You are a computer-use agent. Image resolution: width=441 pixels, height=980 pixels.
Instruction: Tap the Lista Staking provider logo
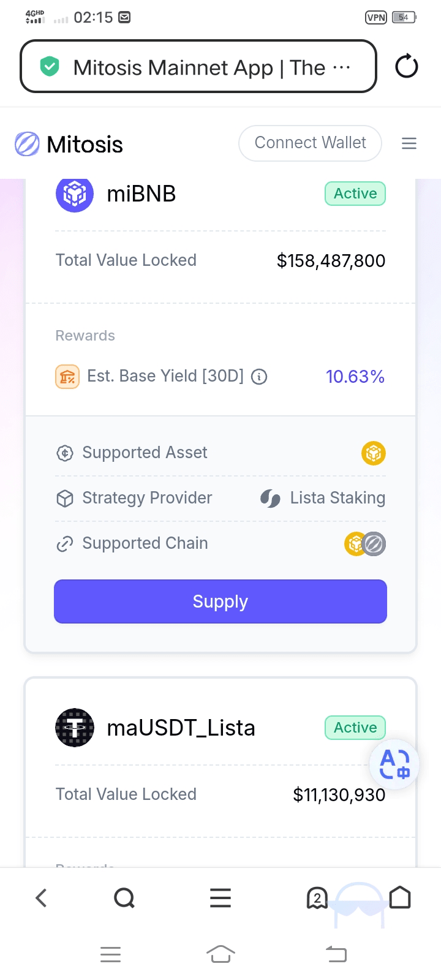270,499
